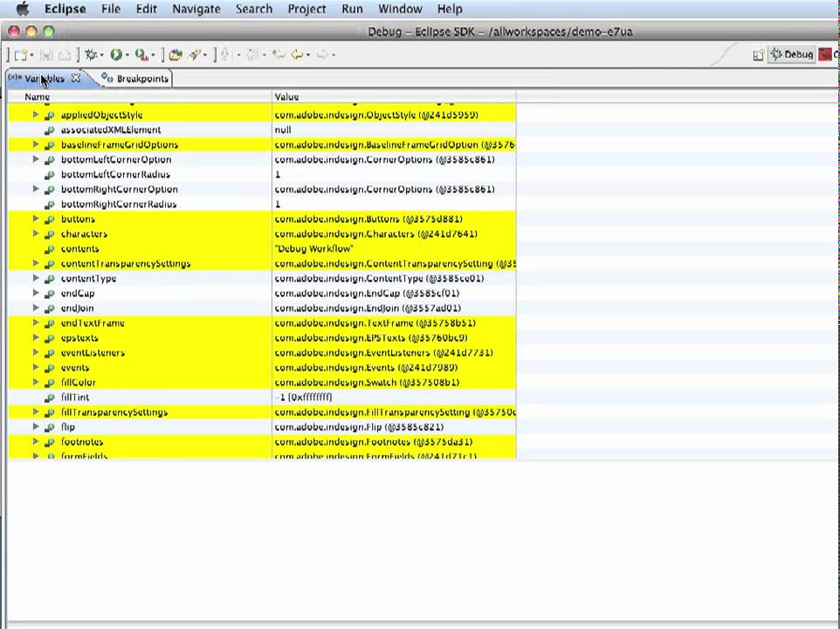Expand the endTextFrame variable
This screenshot has width=840, height=629.
pos(35,322)
